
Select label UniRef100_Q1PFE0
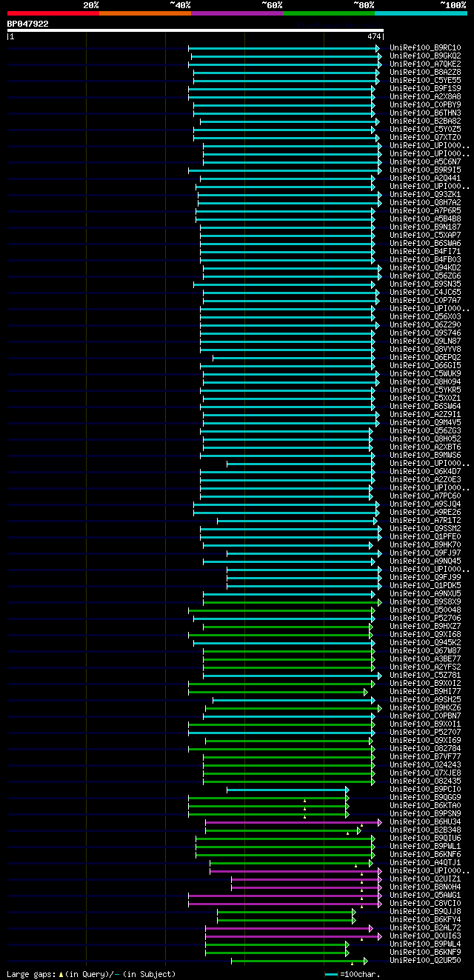click(425, 537)
